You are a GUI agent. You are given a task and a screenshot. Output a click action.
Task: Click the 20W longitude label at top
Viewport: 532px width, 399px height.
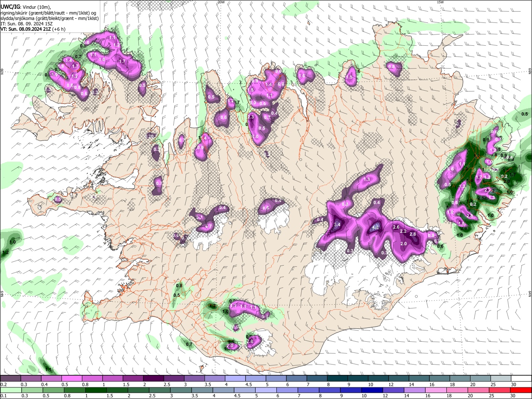tap(221, 2)
